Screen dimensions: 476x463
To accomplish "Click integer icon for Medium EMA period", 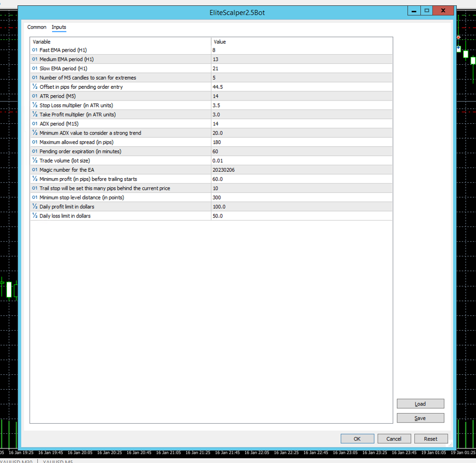I will pos(35,59).
